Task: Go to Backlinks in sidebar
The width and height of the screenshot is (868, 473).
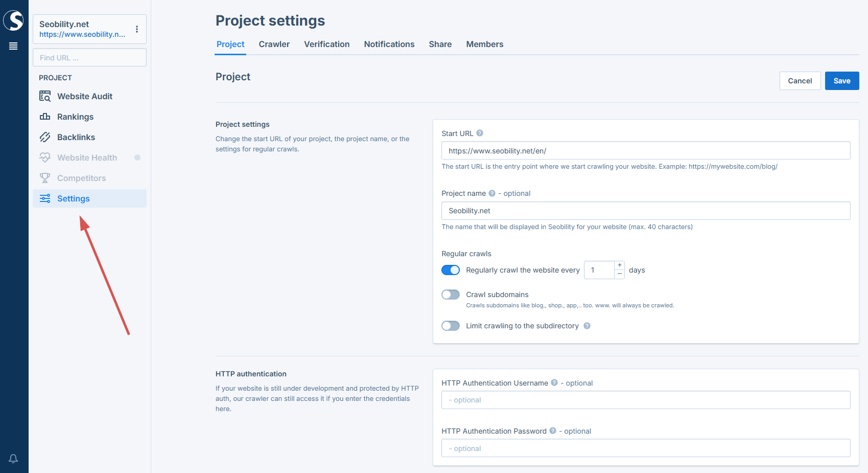Action: [89, 137]
